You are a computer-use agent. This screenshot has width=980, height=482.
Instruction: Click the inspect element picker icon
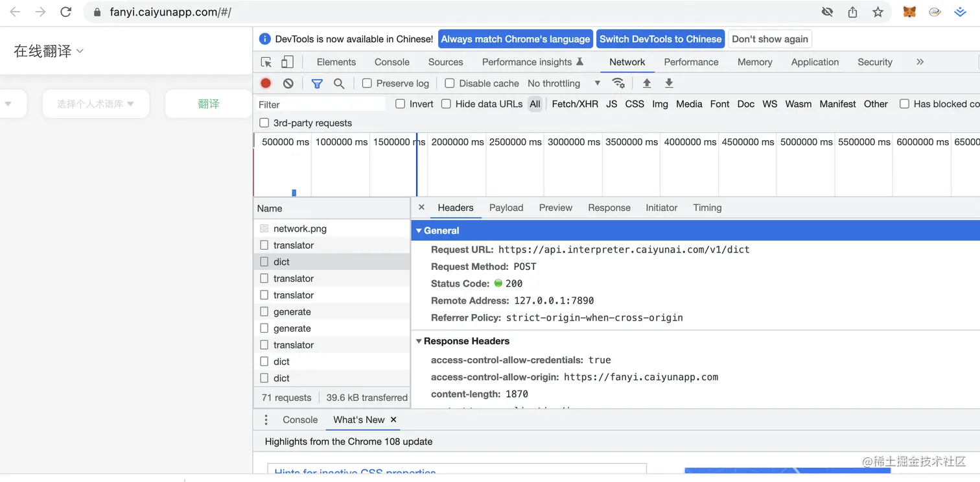click(266, 62)
